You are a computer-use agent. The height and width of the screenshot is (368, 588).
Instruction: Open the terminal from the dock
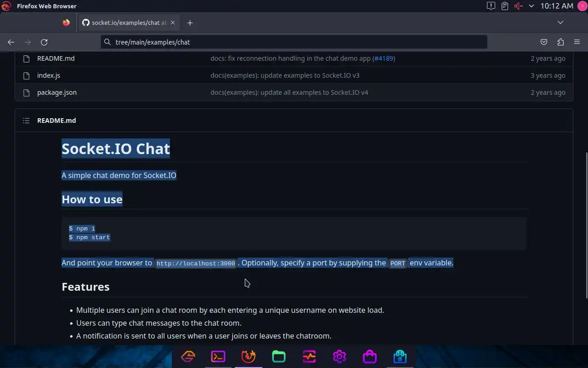pos(218,356)
